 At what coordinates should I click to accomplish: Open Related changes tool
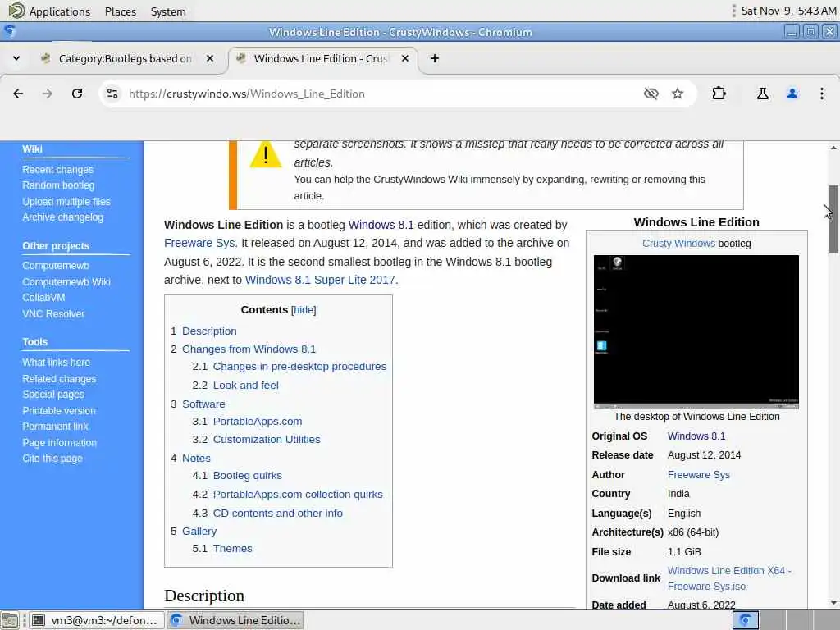coord(59,379)
